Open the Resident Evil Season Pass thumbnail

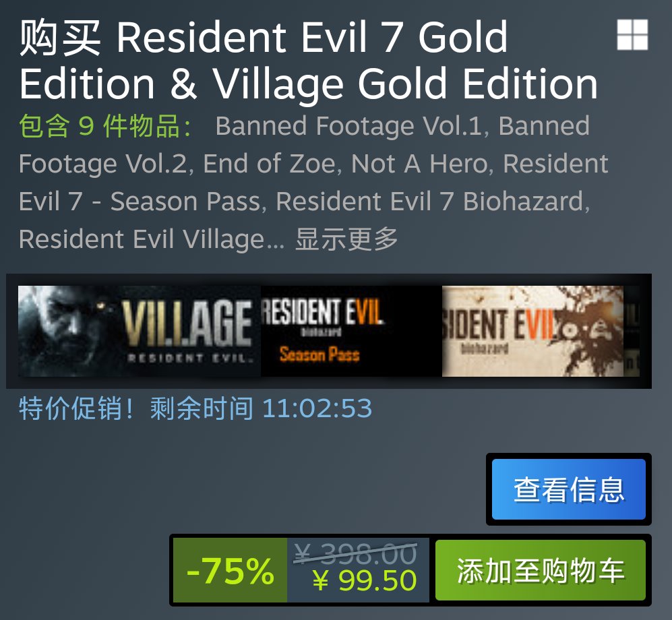[351, 331]
